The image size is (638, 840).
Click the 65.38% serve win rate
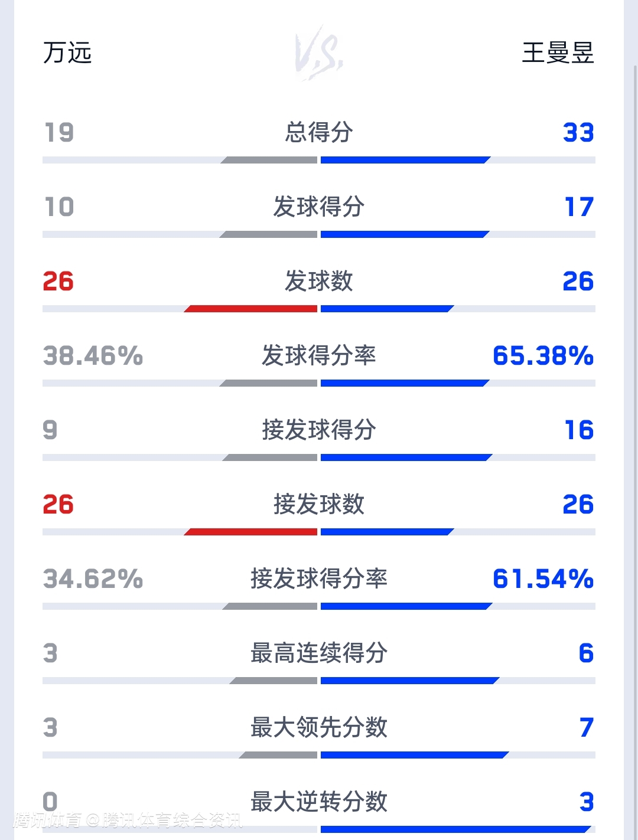[543, 356]
